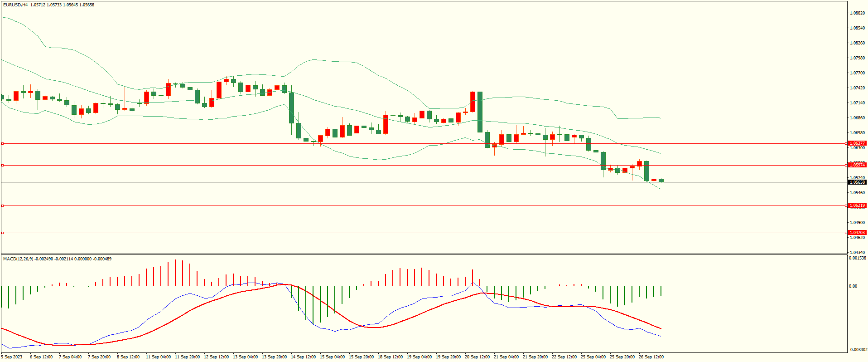Viewport: 868px width, 362px height.
Task: Click the 1.05219 support level label
Action: (x=857, y=205)
